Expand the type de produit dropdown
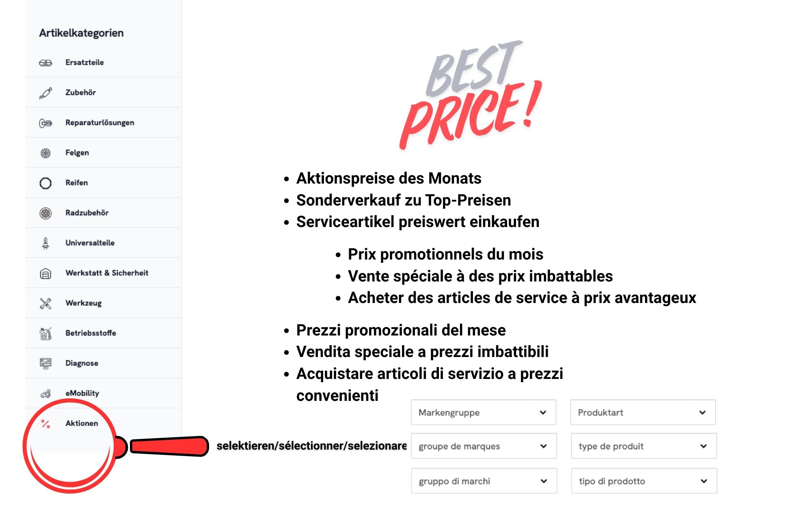Viewport: 812px width, 528px height. pyautogui.click(x=644, y=446)
